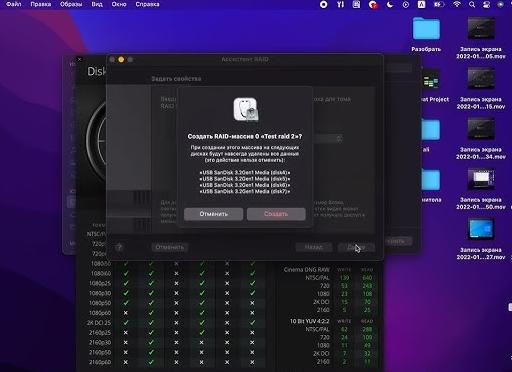Open the Файл menu

pyautogui.click(x=14, y=4)
